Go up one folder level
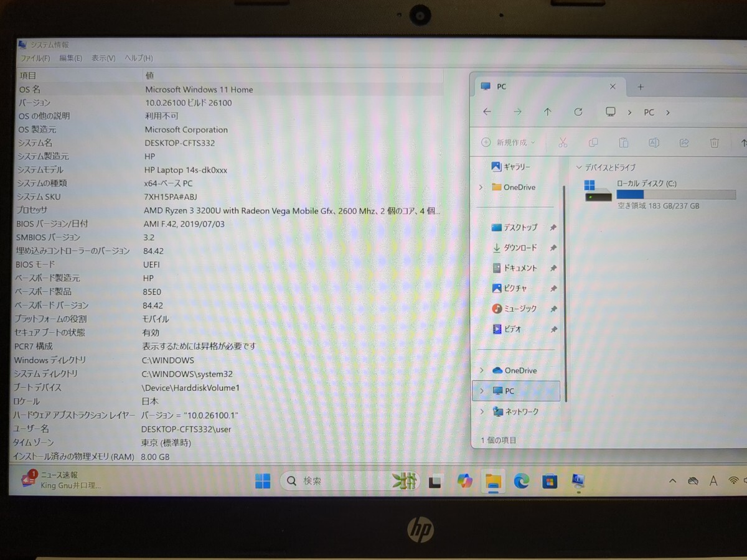The width and height of the screenshot is (747, 560). point(548,112)
